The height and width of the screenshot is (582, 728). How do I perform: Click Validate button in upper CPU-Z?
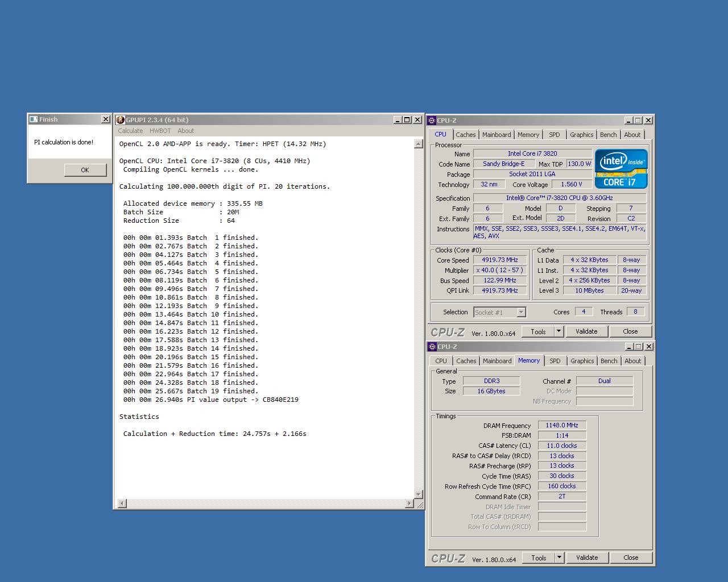[x=586, y=331]
